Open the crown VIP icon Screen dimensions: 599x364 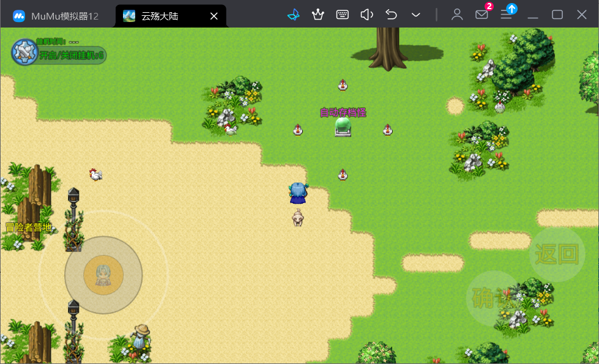pos(318,15)
